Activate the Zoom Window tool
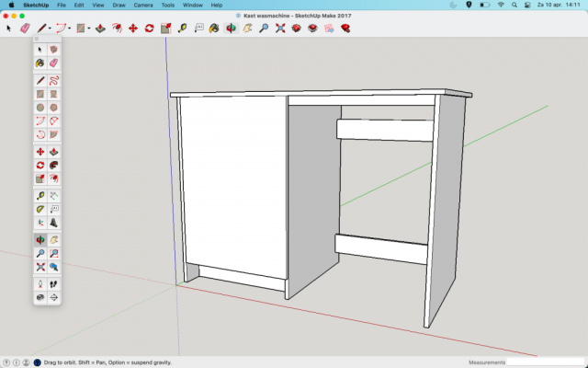 [53, 254]
